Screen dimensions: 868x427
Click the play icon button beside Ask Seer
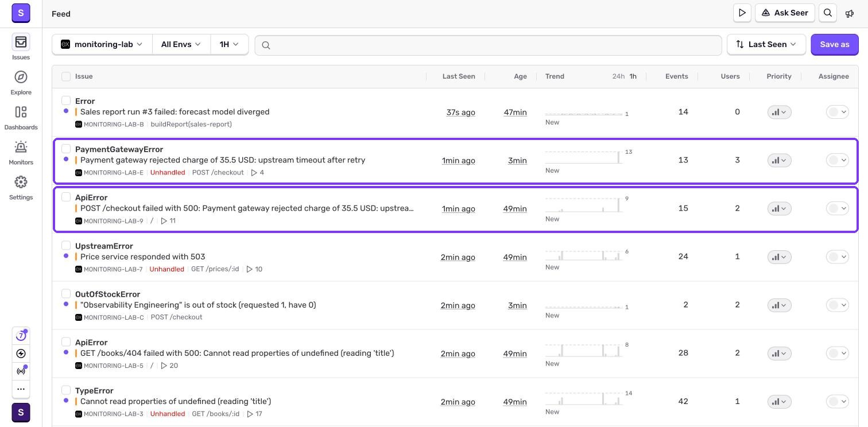coord(742,13)
